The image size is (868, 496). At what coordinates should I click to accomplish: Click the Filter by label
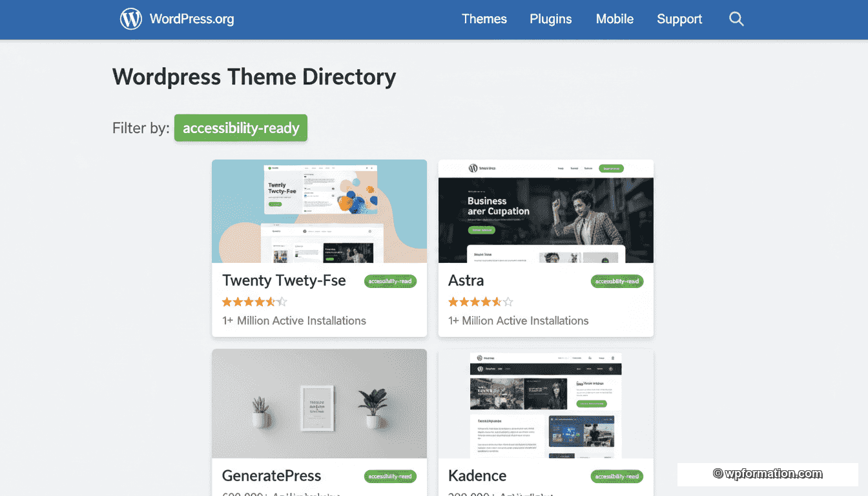coord(141,128)
